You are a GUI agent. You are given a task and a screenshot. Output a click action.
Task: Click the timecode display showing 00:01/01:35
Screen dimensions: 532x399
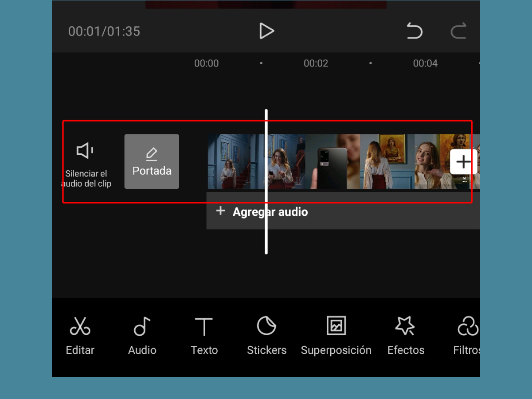(x=104, y=31)
